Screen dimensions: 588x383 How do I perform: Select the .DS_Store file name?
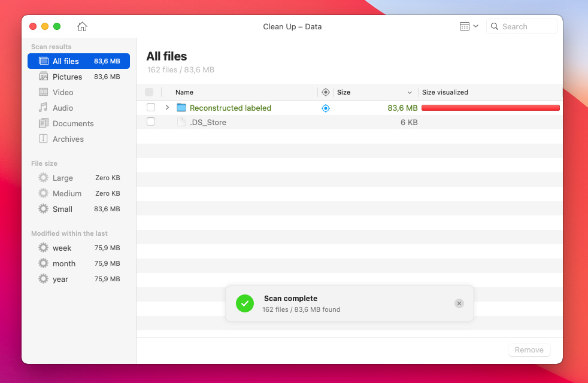tap(208, 122)
